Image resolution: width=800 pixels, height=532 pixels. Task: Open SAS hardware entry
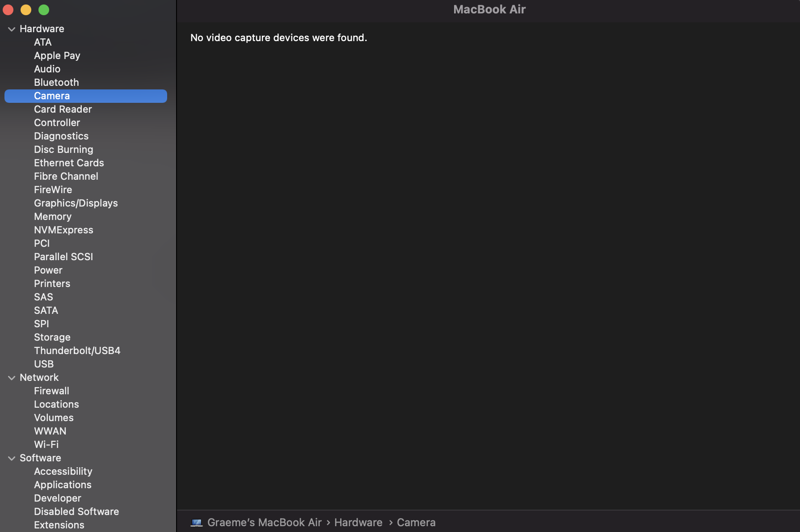pos(43,297)
